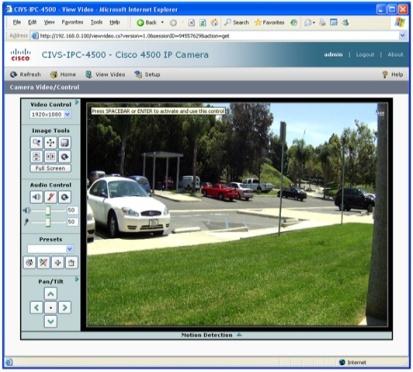Open the Favorites menu
The width and height of the screenshot is (413, 372).
(x=72, y=22)
